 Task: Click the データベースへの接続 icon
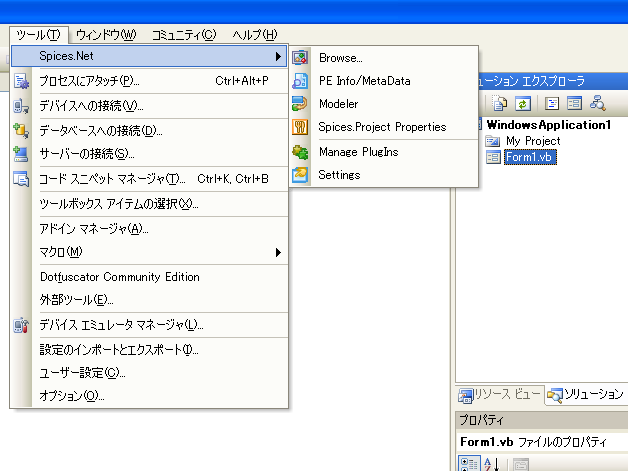click(x=21, y=131)
